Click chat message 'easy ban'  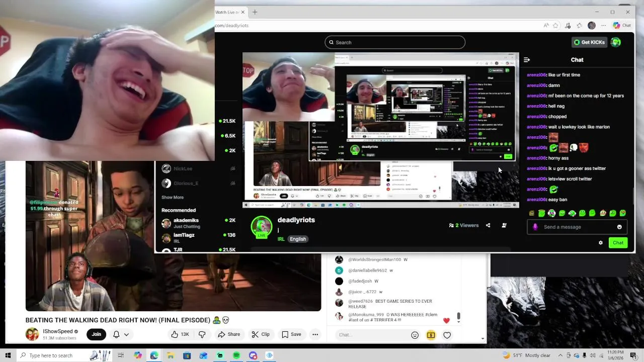point(557,200)
